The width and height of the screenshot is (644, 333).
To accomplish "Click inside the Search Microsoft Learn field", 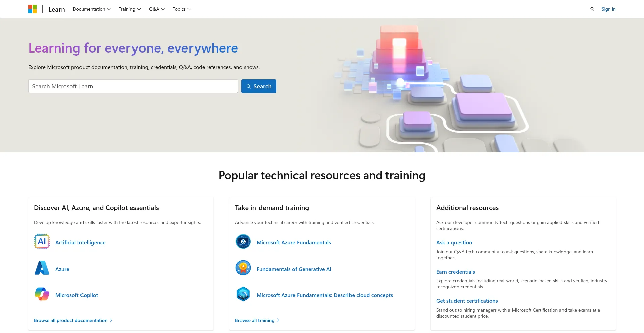I will [x=133, y=86].
